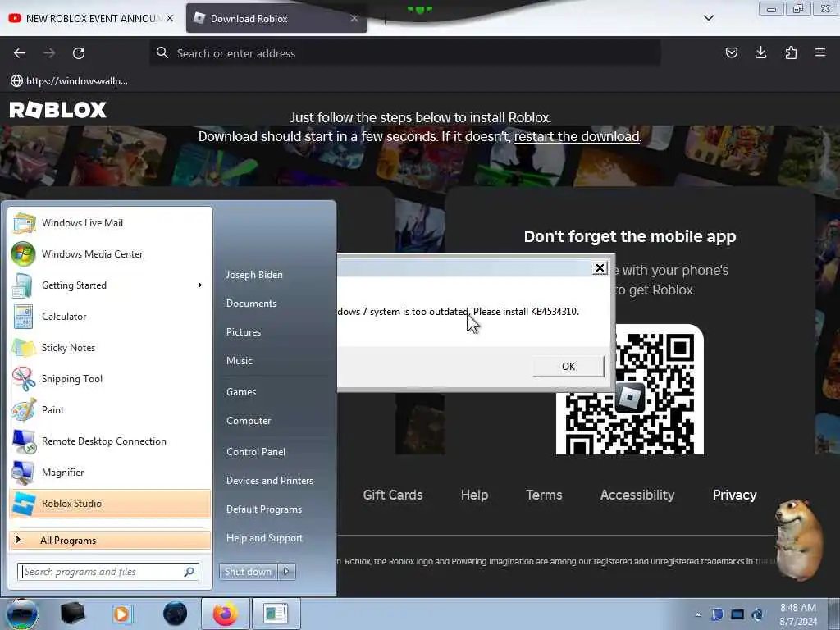This screenshot has width=840, height=630.
Task: Click the restart the download link
Action: tap(577, 137)
